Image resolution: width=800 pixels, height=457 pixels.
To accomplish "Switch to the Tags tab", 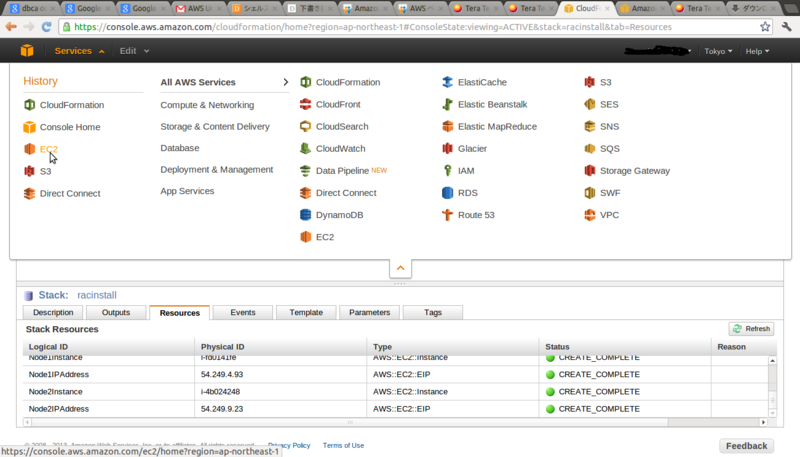I will click(433, 312).
